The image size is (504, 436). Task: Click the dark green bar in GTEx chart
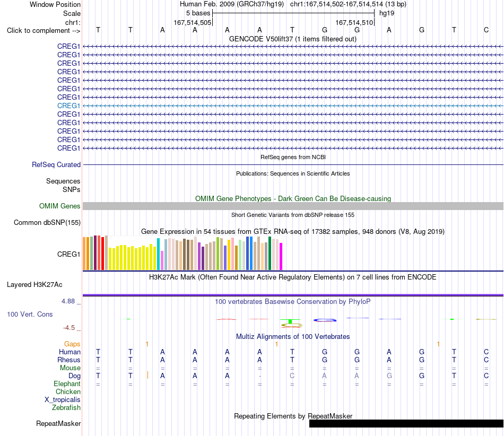tap(270, 253)
